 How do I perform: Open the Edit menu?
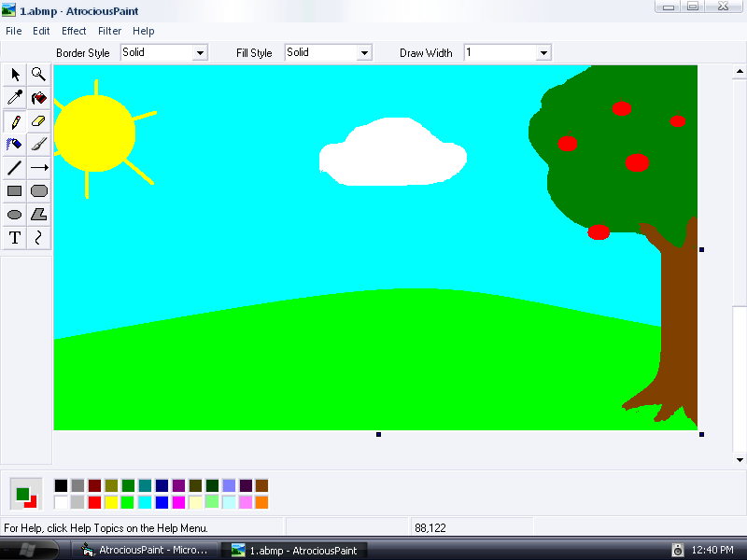(41, 31)
